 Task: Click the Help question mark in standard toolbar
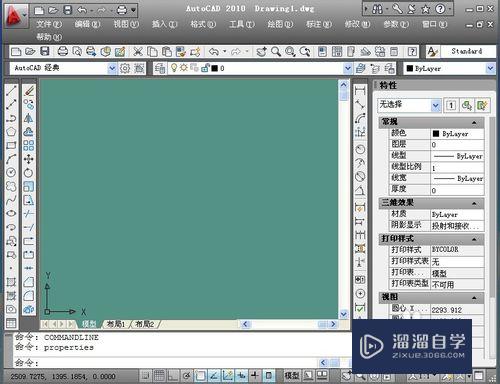point(412,52)
